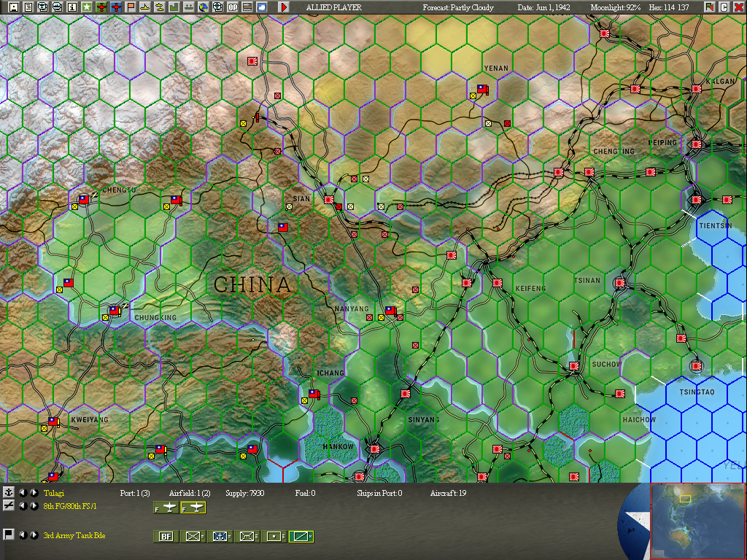Click the Japanese flag base at Tsingtao
747x560 pixels.
pyautogui.click(x=697, y=366)
